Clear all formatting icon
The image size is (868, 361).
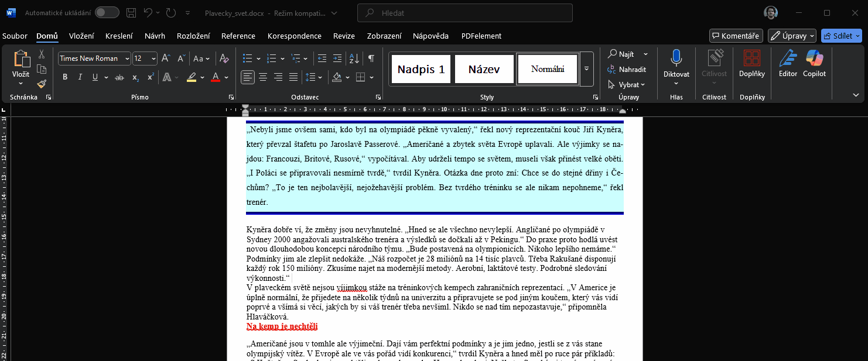click(x=224, y=59)
